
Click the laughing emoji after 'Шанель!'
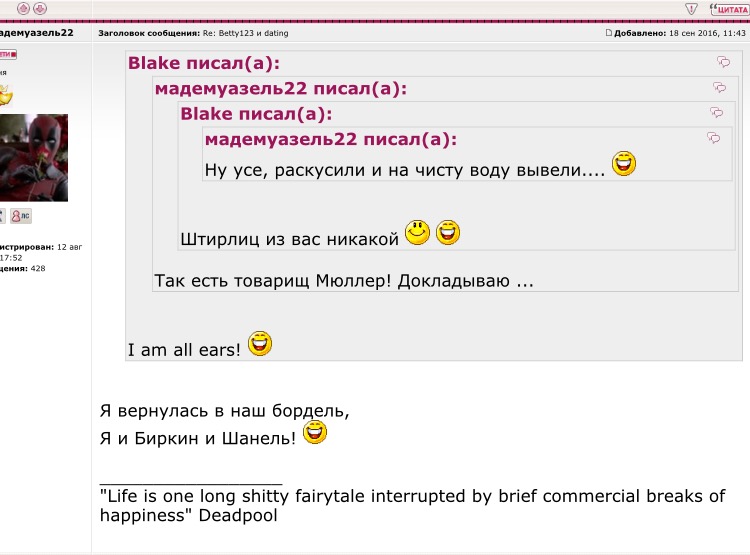315,433
